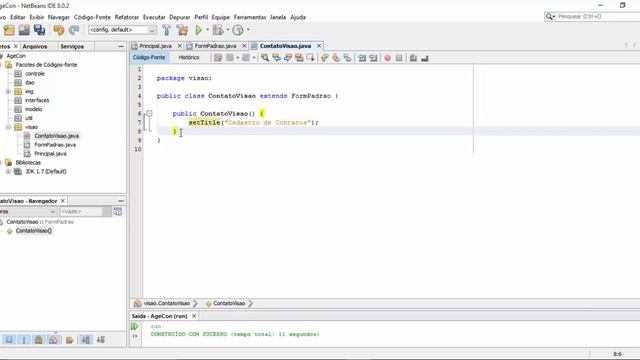Switch to the Arquivos panel tab
The width and height of the screenshot is (640, 360).
(35, 47)
